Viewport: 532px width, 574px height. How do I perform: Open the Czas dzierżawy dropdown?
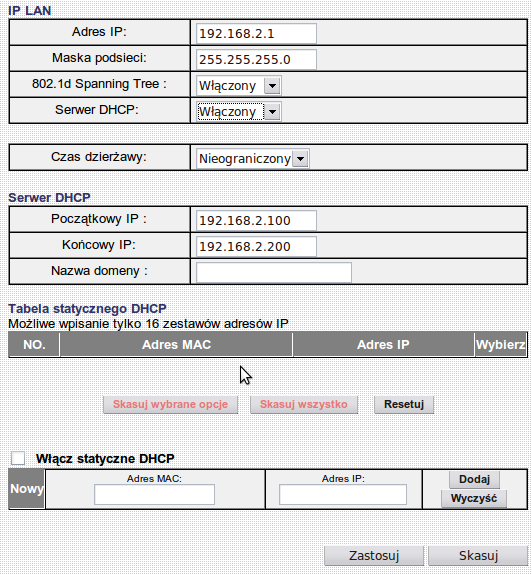pos(253,159)
